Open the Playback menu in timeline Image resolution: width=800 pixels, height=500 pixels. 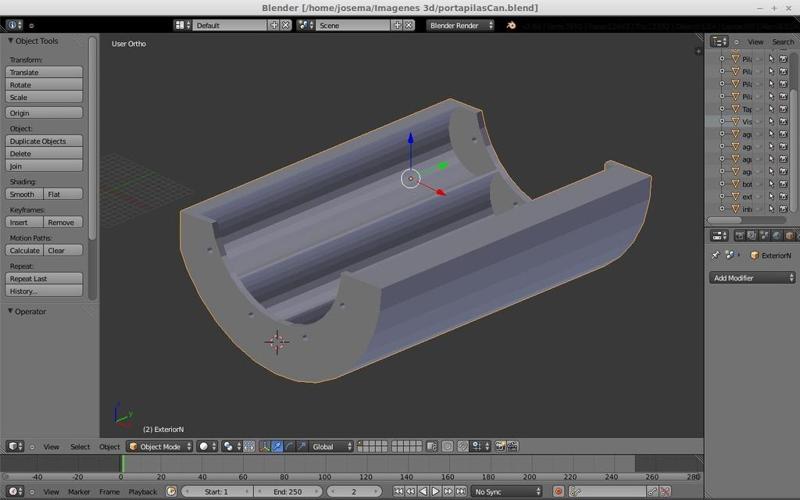[142, 492]
